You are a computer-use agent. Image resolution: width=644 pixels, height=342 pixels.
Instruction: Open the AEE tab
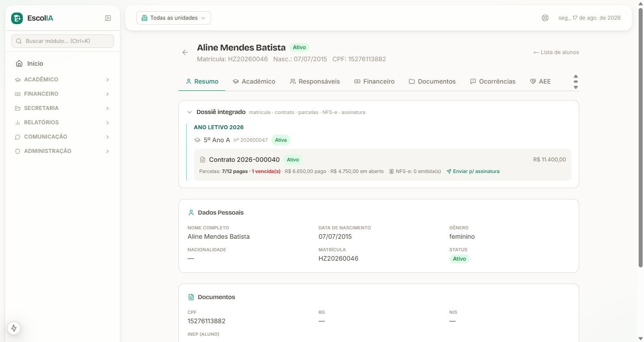pos(540,81)
